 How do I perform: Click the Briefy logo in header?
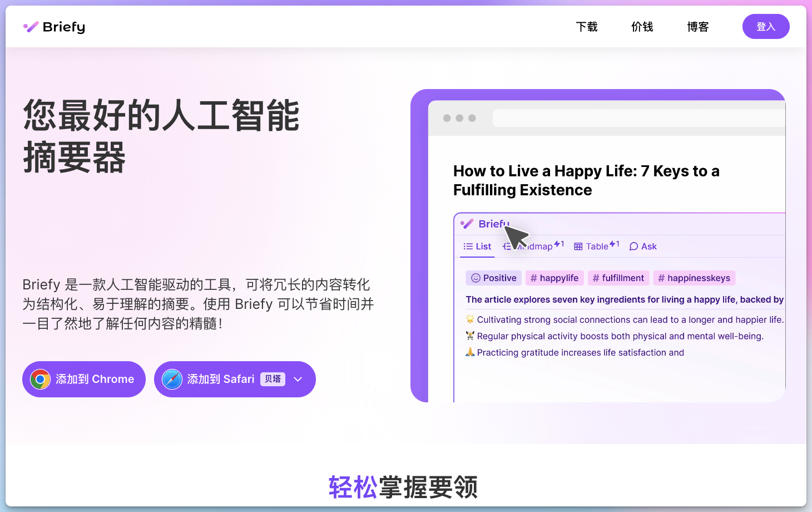[54, 27]
